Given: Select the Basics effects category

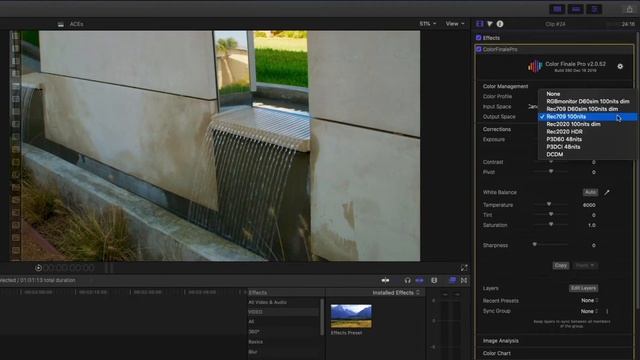Looking at the screenshot, I should click(256, 342).
